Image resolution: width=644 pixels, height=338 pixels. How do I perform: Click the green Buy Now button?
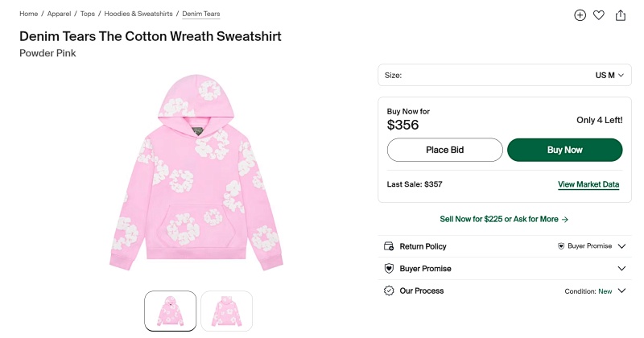point(565,150)
